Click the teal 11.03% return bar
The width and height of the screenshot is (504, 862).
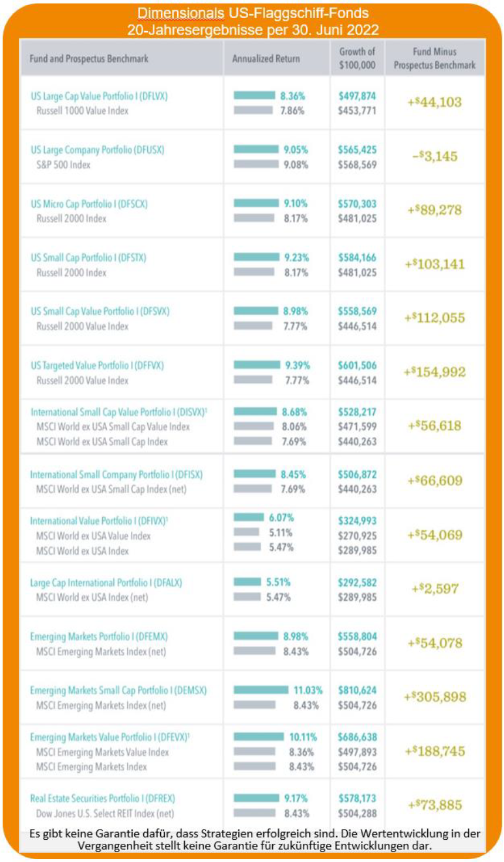(x=261, y=690)
